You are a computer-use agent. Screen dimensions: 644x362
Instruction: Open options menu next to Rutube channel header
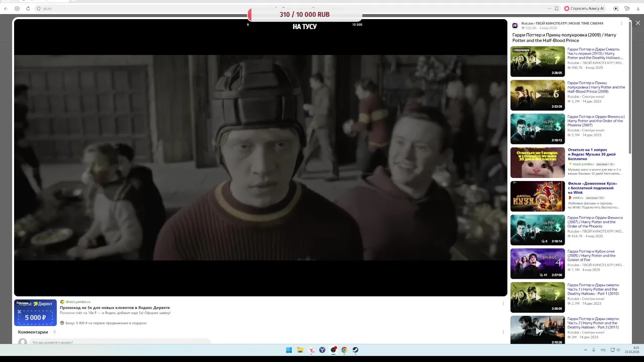[621, 24]
